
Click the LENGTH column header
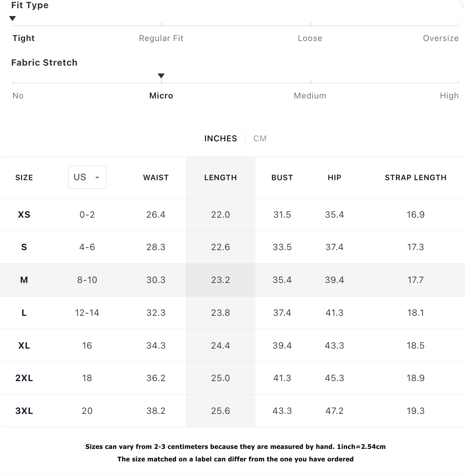click(220, 177)
